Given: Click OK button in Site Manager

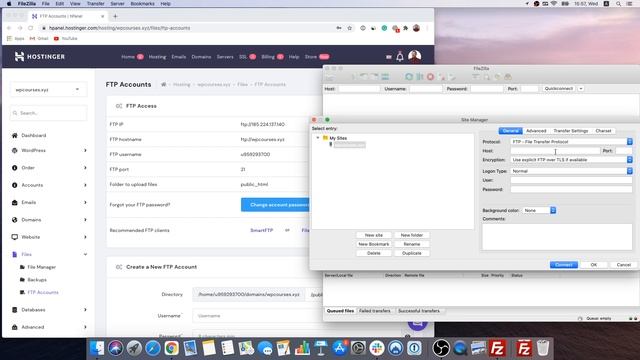Looking at the screenshot, I should 593,265.
